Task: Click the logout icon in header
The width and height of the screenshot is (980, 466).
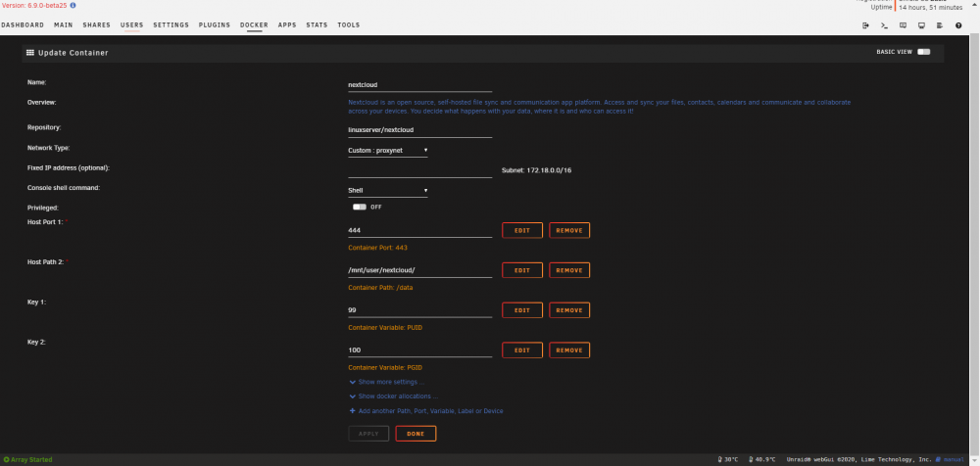Action: click(865, 25)
